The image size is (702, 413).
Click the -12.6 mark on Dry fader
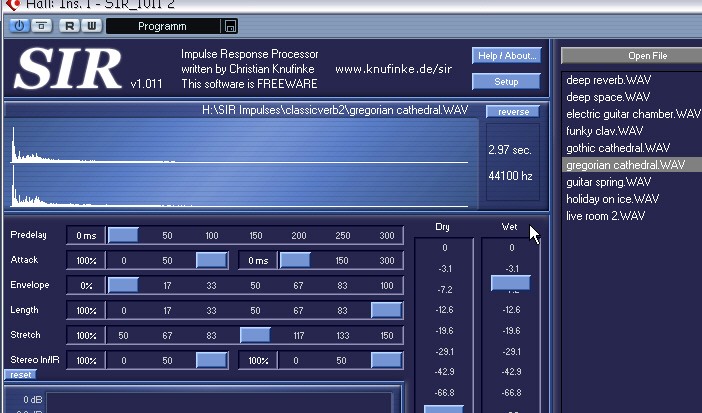click(444, 310)
